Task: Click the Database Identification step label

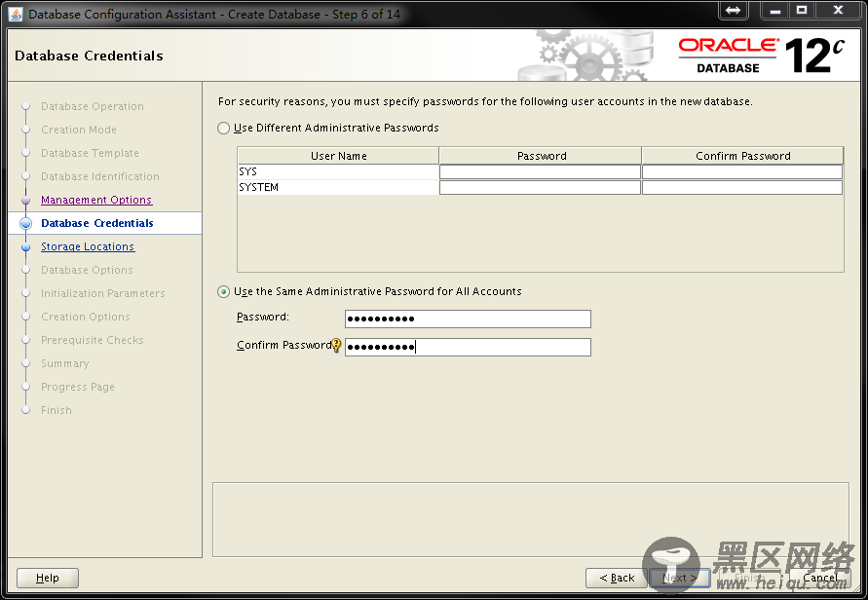Action: pos(100,176)
